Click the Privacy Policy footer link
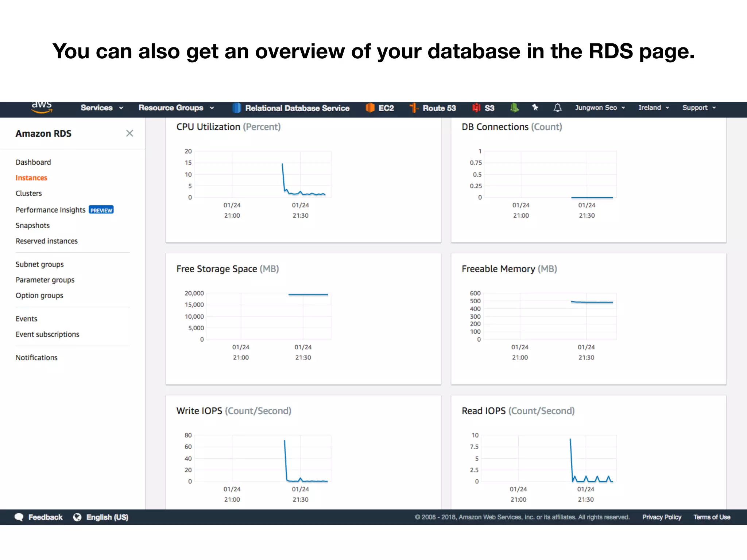The image size is (747, 560). (x=662, y=517)
